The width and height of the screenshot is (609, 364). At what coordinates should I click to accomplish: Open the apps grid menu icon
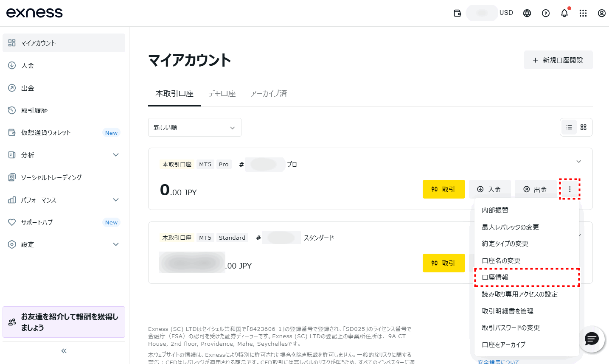coord(583,13)
